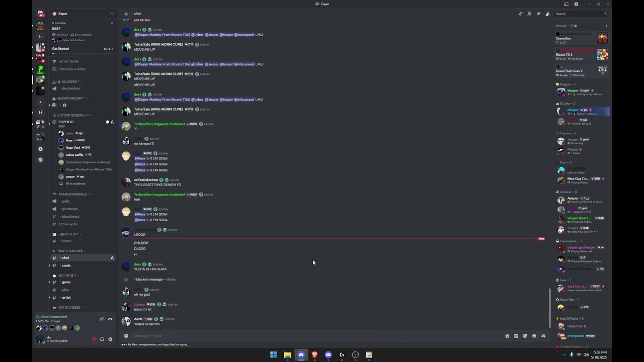
Task: Show pinned messages in chat header
Action: (x=538, y=14)
